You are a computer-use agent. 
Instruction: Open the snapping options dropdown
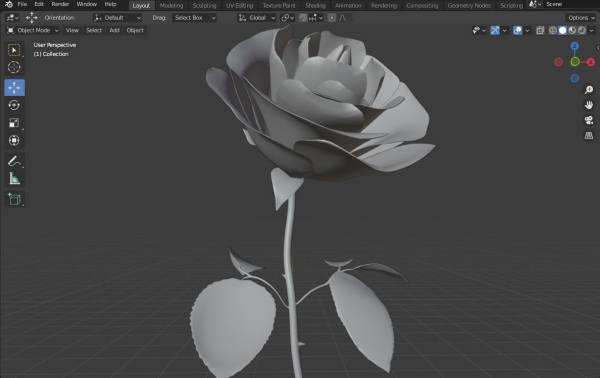(316, 18)
